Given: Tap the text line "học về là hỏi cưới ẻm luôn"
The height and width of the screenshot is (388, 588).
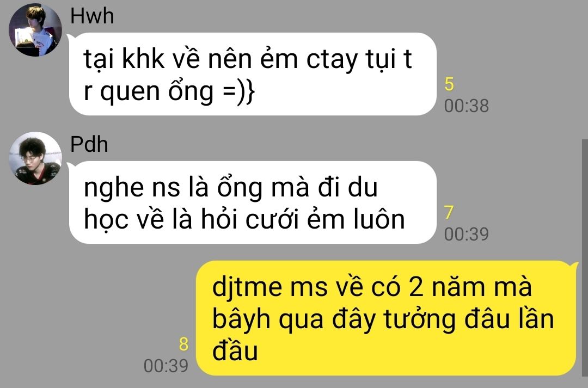Looking at the screenshot, I should [244, 220].
